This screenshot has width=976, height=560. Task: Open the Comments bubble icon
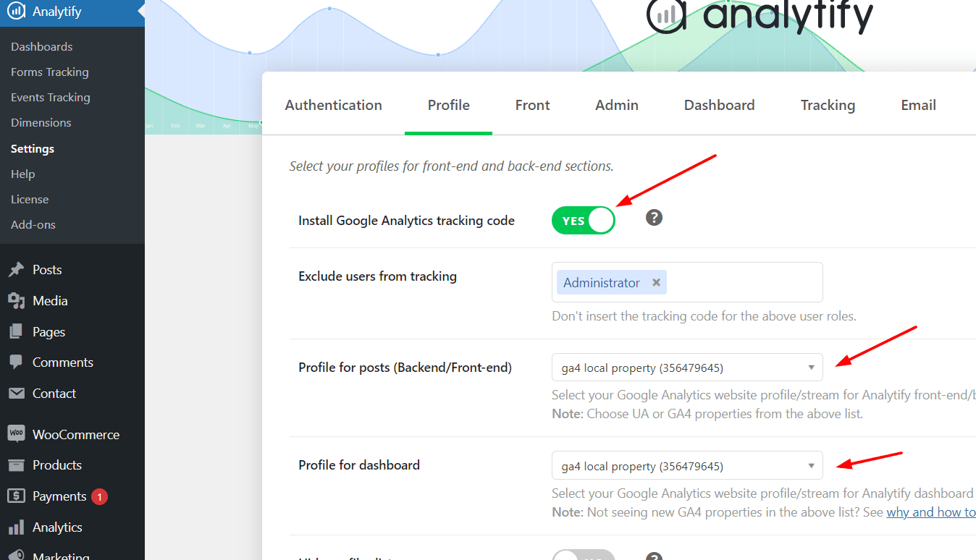pyautogui.click(x=16, y=362)
